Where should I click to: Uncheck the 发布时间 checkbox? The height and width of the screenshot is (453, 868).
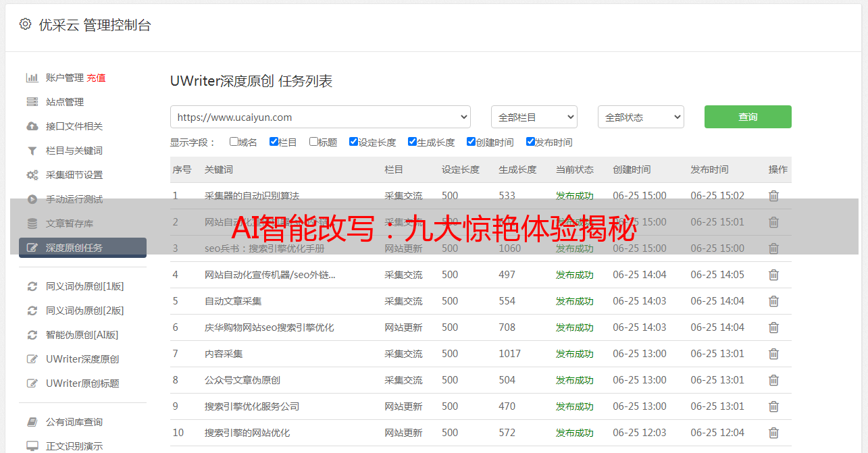pos(530,142)
